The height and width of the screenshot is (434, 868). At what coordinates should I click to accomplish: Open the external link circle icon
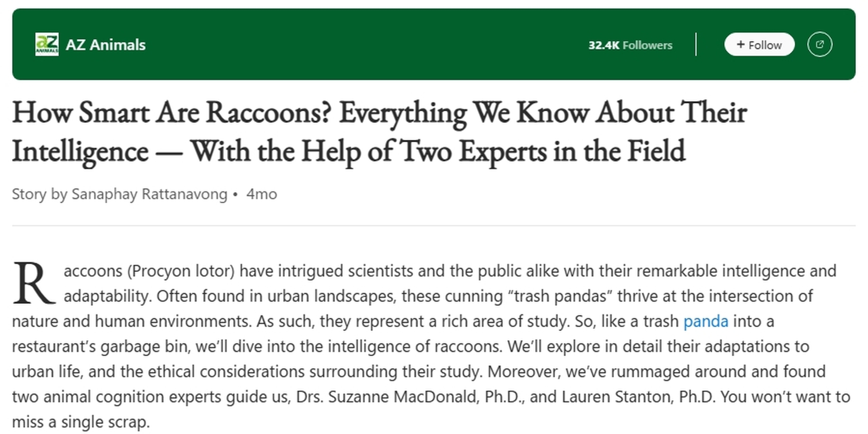click(820, 44)
